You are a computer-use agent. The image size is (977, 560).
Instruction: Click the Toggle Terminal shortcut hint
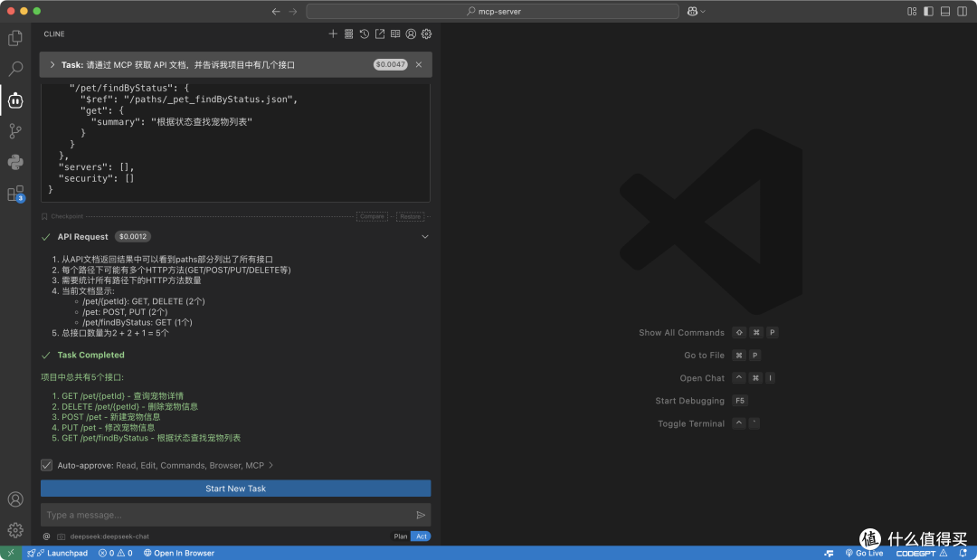pos(709,423)
